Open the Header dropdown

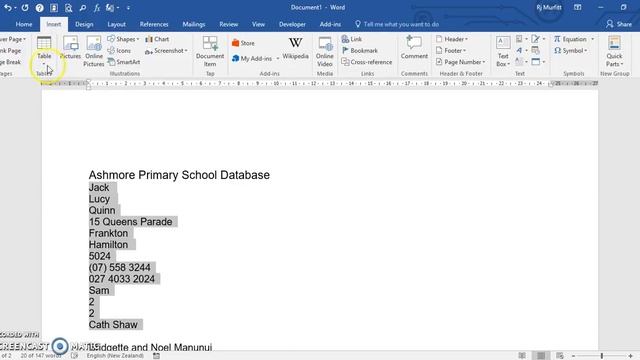452,39
